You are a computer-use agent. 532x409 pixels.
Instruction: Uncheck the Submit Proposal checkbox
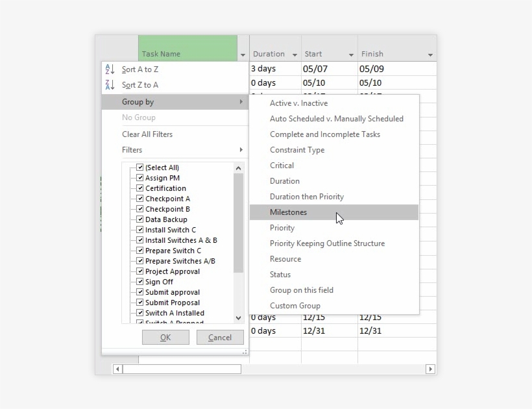pyautogui.click(x=139, y=302)
